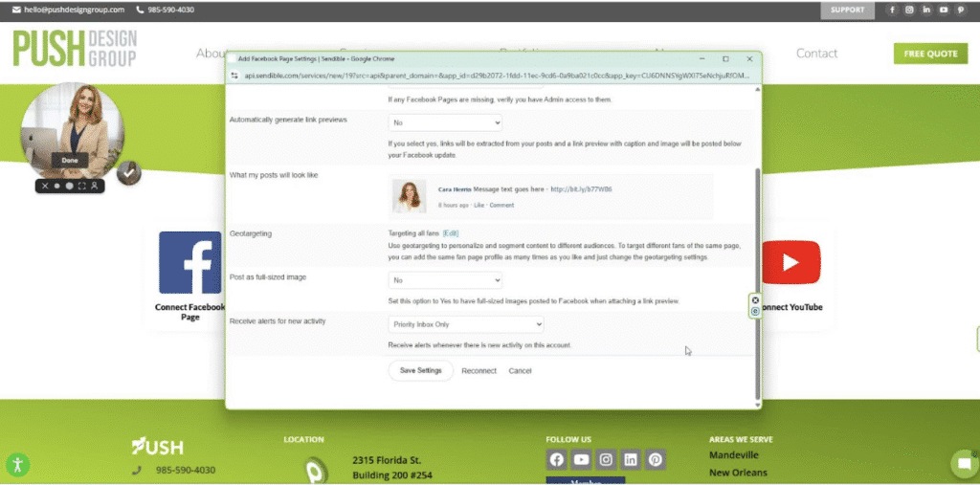The width and height of the screenshot is (980, 485).
Task: Click Cara Herris name in post preview
Action: click(455, 189)
